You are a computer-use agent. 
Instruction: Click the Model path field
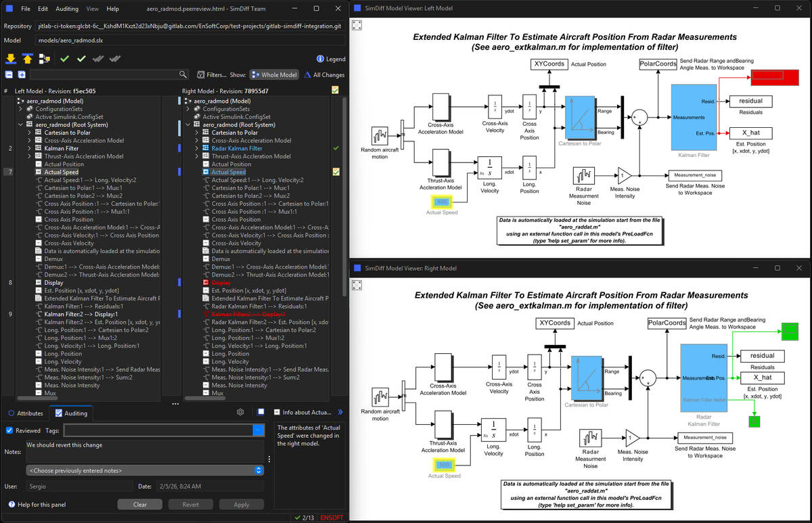coord(189,41)
